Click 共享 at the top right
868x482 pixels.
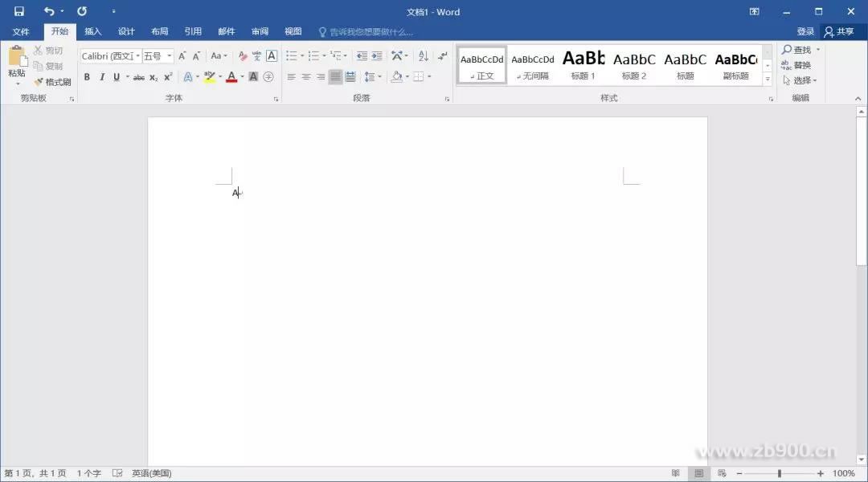(x=841, y=31)
